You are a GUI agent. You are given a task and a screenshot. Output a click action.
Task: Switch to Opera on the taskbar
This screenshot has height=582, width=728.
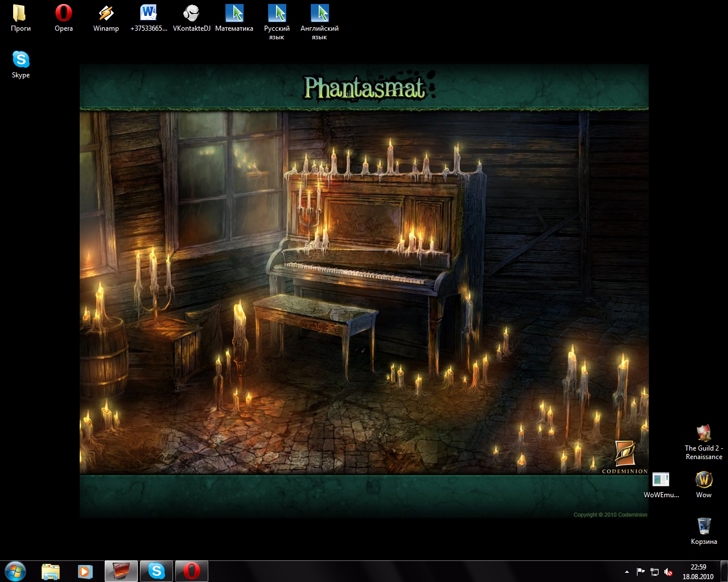[192, 571]
